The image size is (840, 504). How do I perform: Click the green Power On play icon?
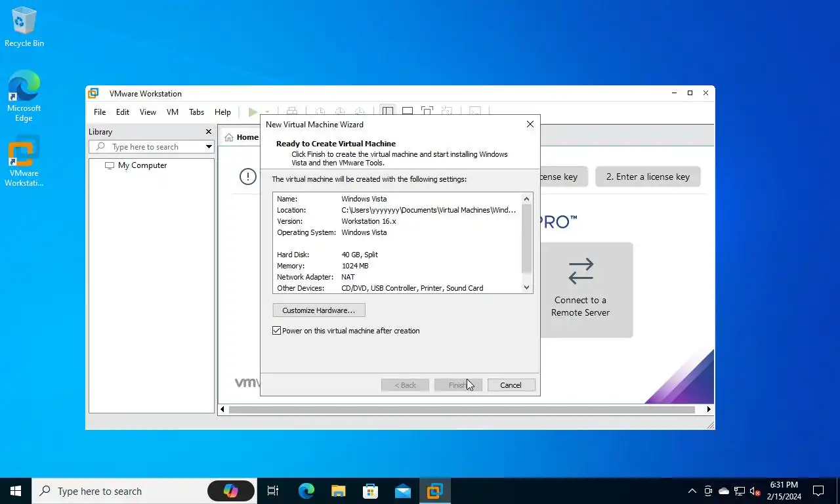253,112
